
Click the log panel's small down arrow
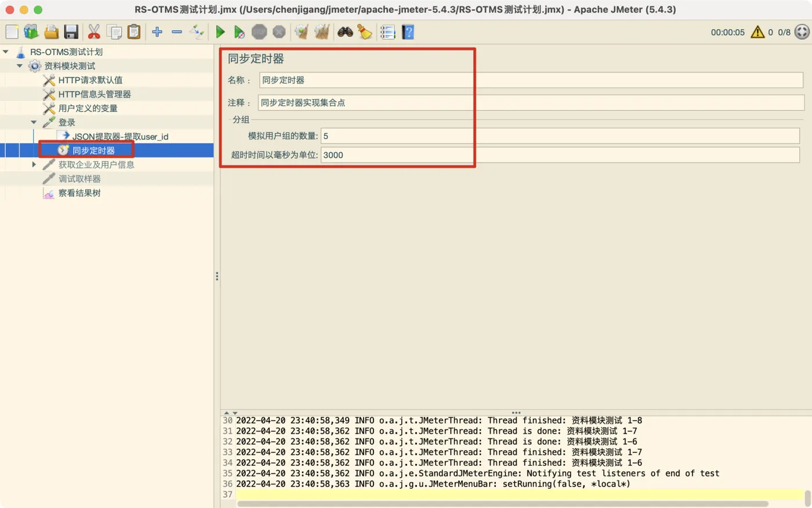coord(234,413)
